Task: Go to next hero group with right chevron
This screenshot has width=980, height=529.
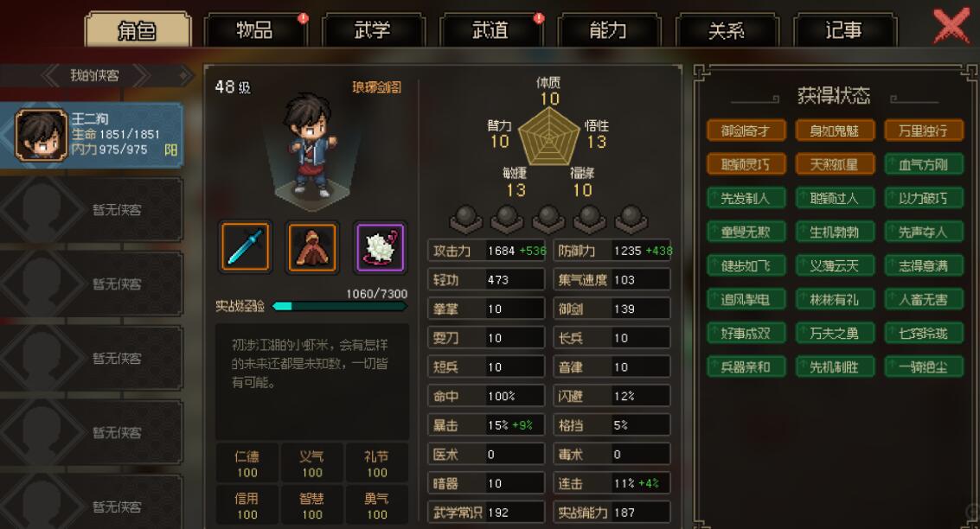Action: [x=141, y=75]
